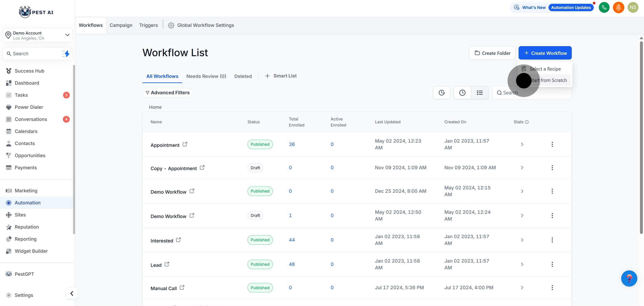Open the orange notifications bell
Viewport: 644px width, 306px height.
point(619,8)
